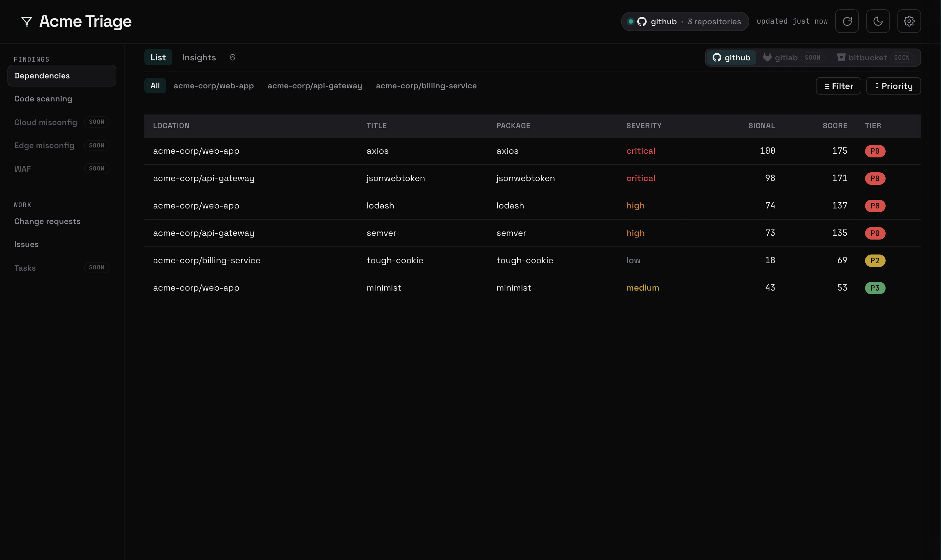Filter by the acme-corp/billing-service repository chip
The width and height of the screenshot is (941, 560).
(x=426, y=86)
